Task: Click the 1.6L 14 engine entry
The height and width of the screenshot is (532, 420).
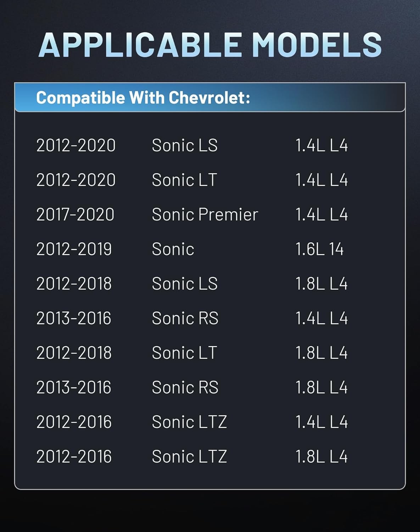Action: 319,249
